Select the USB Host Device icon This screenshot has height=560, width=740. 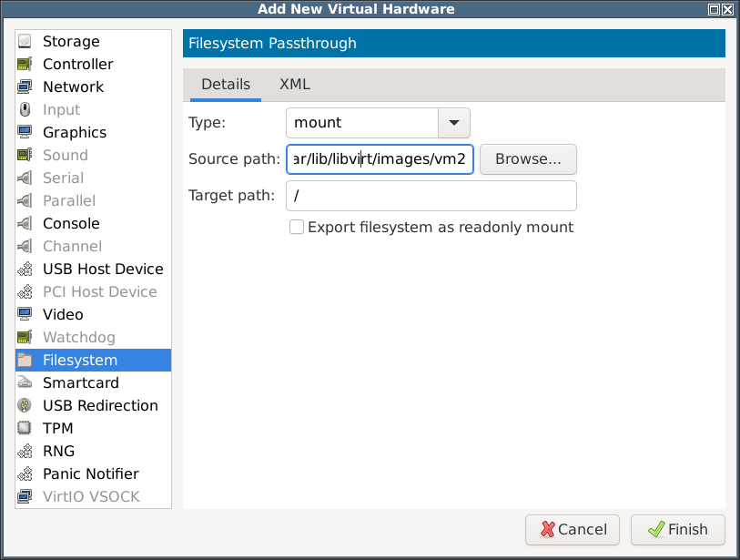[x=25, y=269]
